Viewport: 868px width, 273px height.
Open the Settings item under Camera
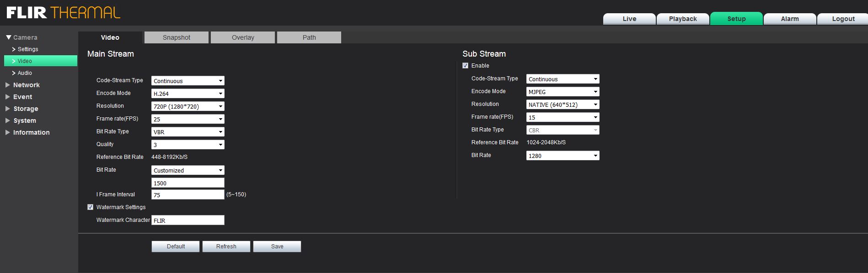click(27, 49)
